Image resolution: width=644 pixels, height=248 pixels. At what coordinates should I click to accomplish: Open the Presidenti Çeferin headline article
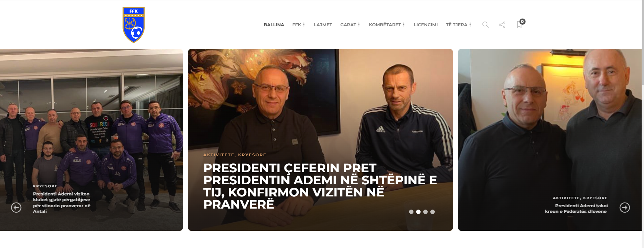(320, 186)
